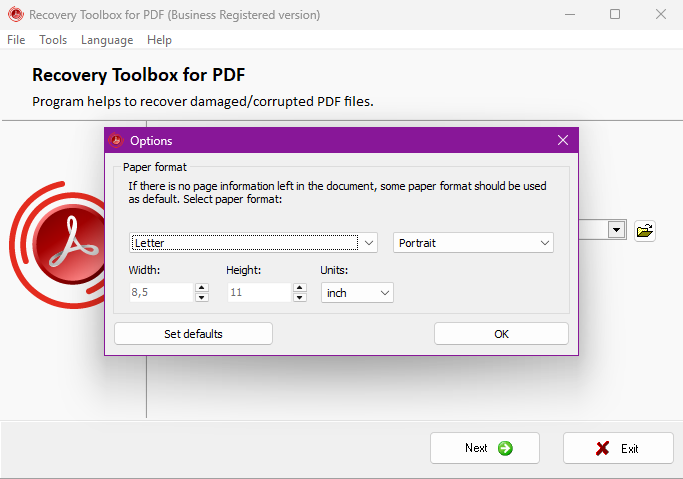
Task: Click the large red PDF logo
Action: point(57,245)
